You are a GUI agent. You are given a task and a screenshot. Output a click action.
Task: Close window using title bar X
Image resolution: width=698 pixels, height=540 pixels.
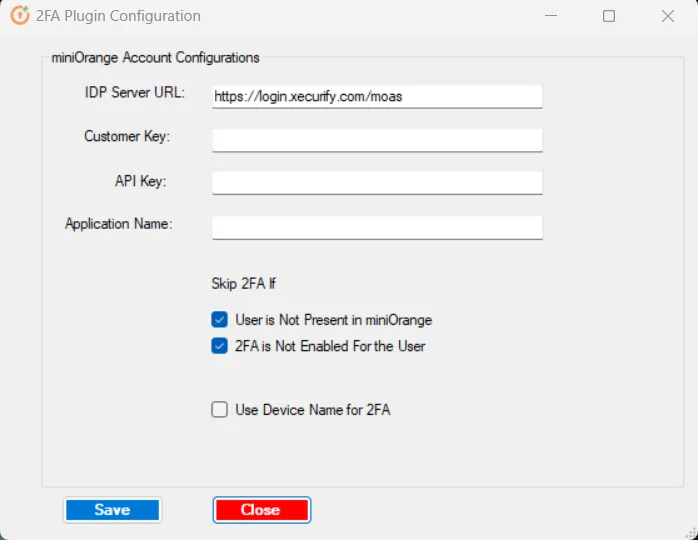(x=668, y=16)
